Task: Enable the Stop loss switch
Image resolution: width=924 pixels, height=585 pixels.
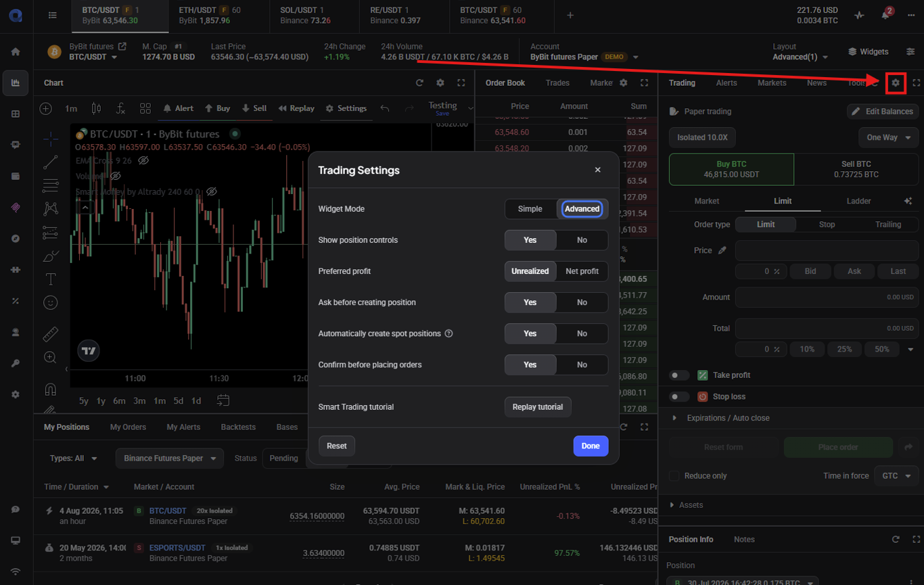Action: pyautogui.click(x=679, y=397)
